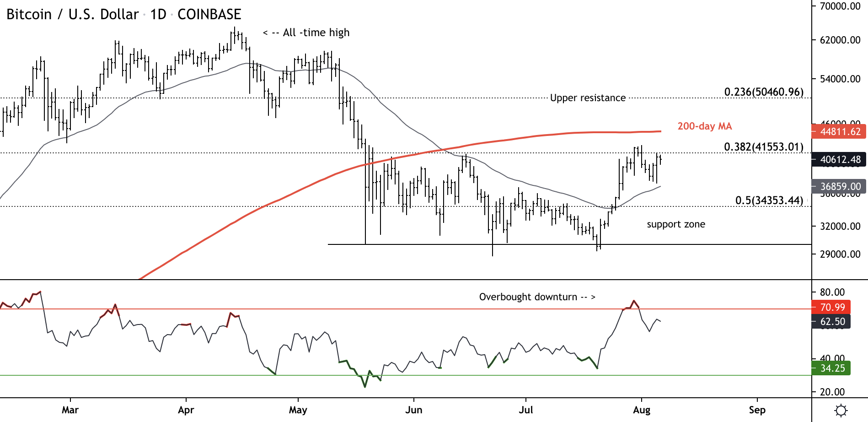Click the support zone text label

[676, 224]
